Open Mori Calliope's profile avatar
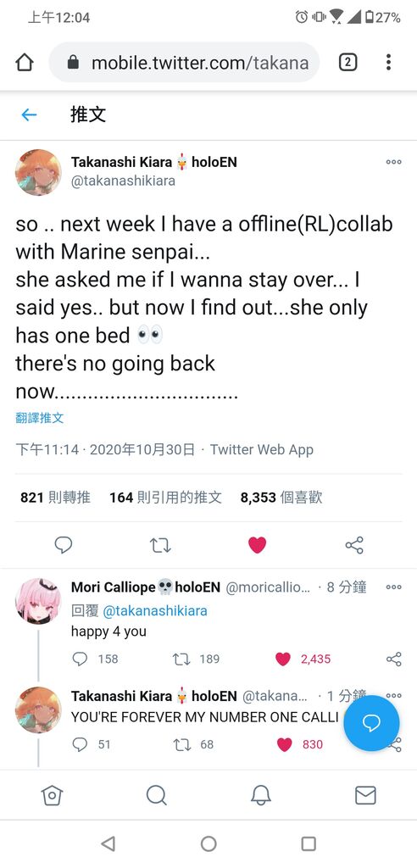The height and width of the screenshot is (868, 417). tap(38, 601)
